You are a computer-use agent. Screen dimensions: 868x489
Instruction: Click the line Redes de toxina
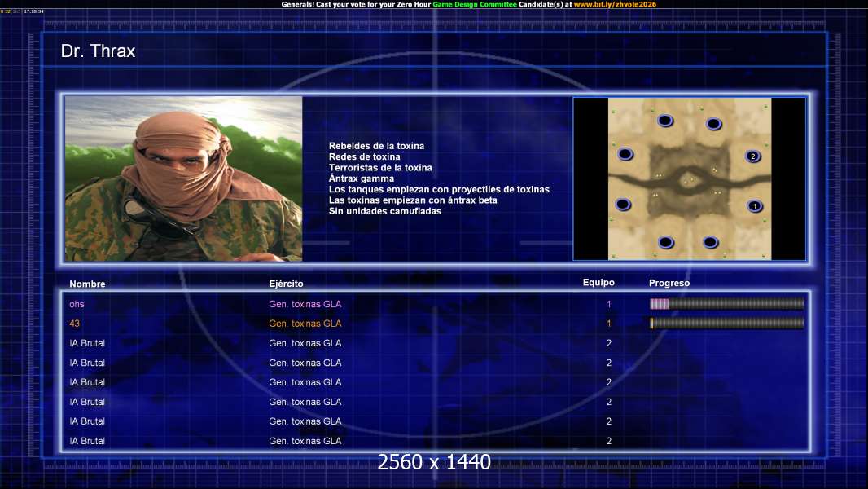click(x=364, y=156)
